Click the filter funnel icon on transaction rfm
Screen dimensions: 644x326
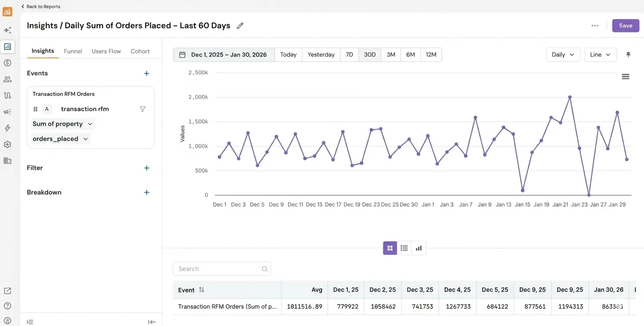142,109
